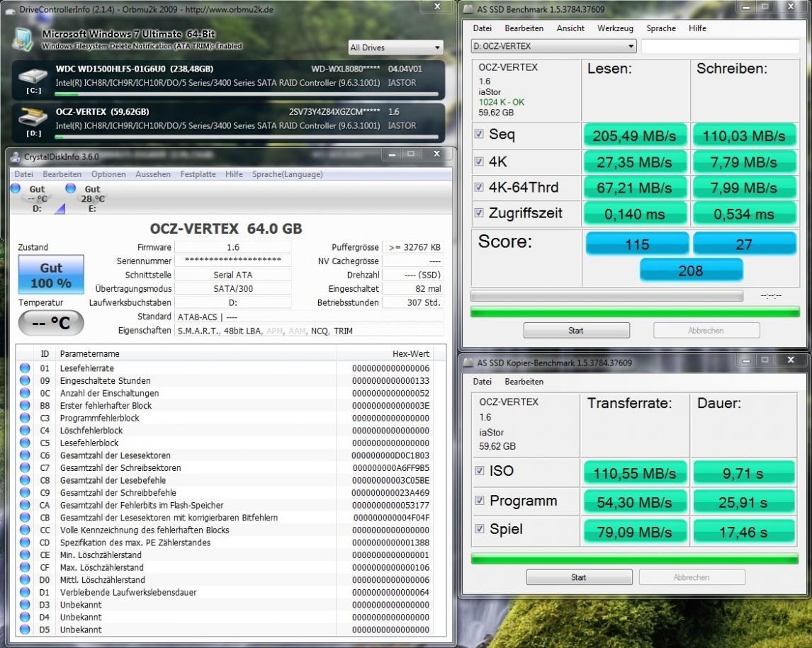Open Datei menu in AS SSD Kopier-Benchmark

coord(482,382)
